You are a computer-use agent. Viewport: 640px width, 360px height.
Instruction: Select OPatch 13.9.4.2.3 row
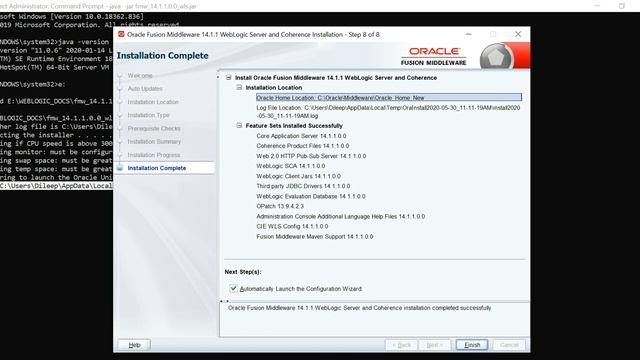pyautogui.click(x=280, y=206)
